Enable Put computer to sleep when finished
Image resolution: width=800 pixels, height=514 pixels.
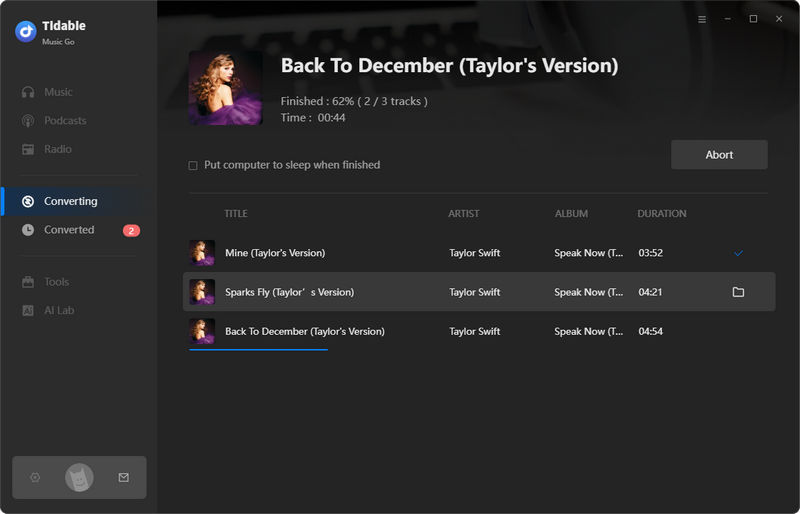pyautogui.click(x=193, y=165)
